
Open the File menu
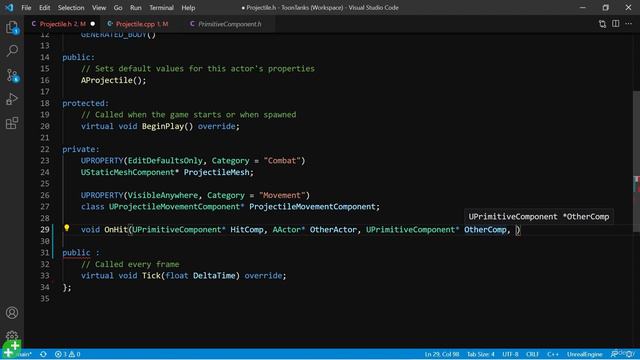click(26, 8)
